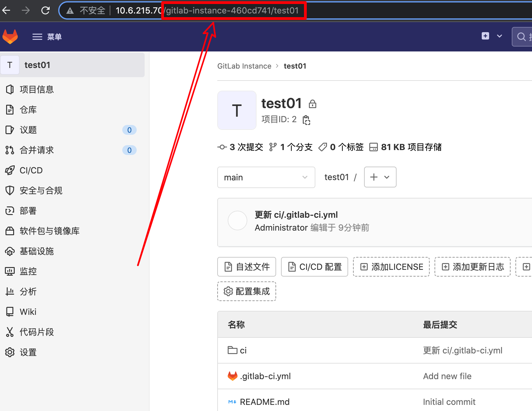Click the 更新 ci/.gitlab-ci.yml last-commit link in ci row

(463, 350)
